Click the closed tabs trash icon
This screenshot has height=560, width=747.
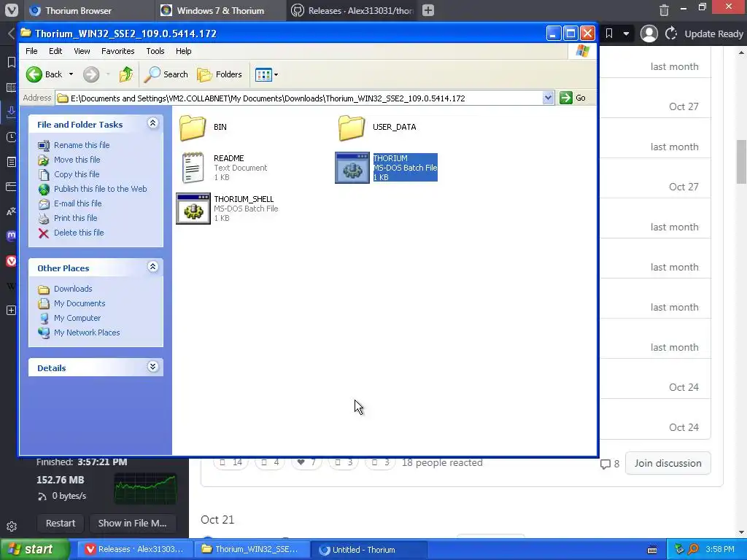click(x=664, y=10)
